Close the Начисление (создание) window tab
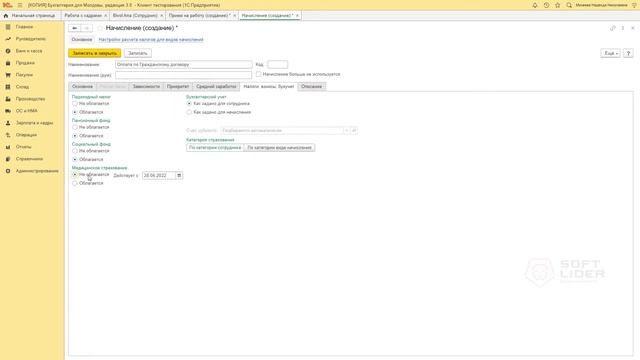This screenshot has height=360, width=640. pos(297,16)
